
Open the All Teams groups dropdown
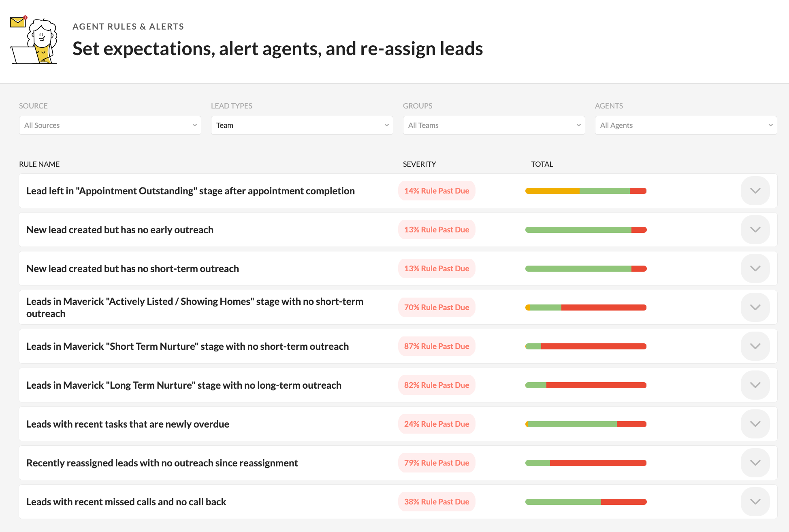pyautogui.click(x=494, y=126)
